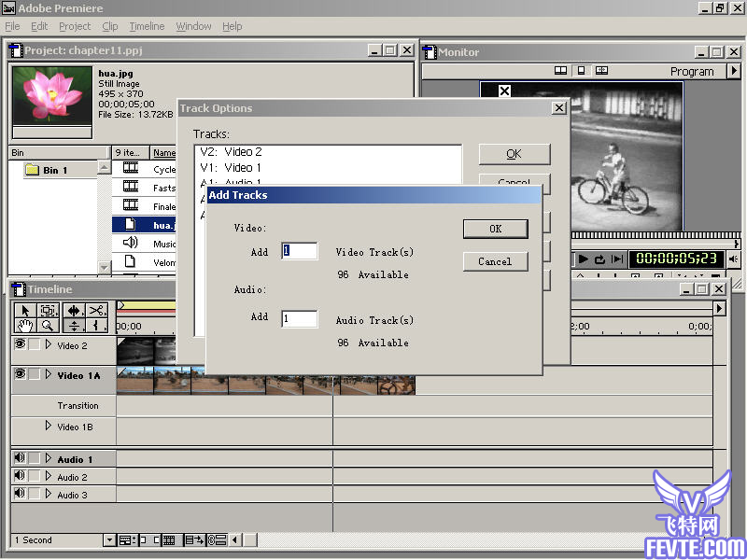Click the Single View icon in Monitor
Image resolution: width=747 pixels, height=560 pixels.
(x=581, y=71)
